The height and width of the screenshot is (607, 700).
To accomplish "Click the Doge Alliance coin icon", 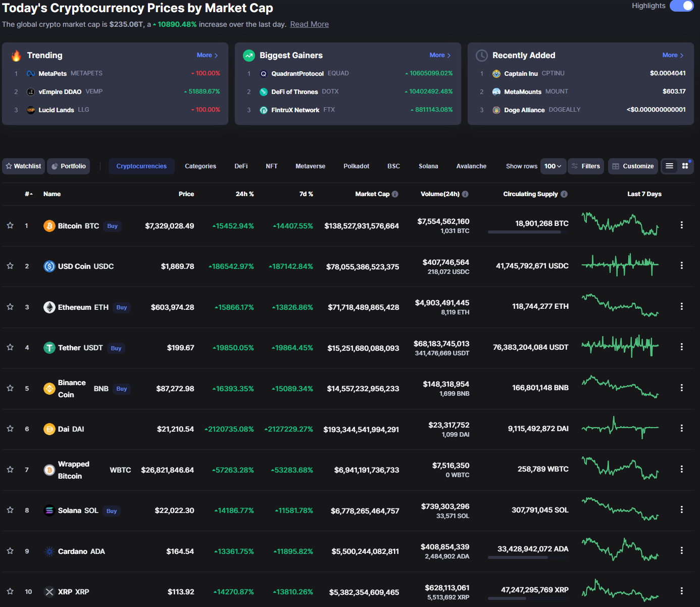I will pyautogui.click(x=496, y=110).
